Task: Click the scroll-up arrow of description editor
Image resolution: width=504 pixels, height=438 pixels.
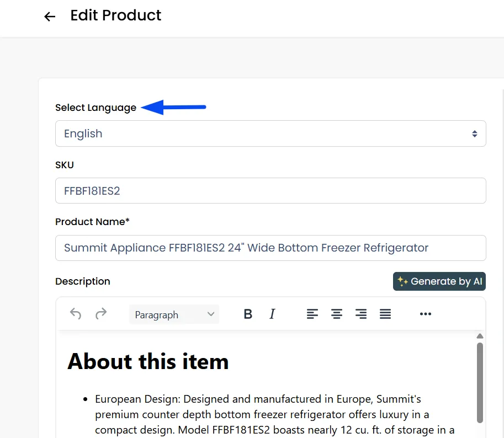Action: pyautogui.click(x=480, y=336)
